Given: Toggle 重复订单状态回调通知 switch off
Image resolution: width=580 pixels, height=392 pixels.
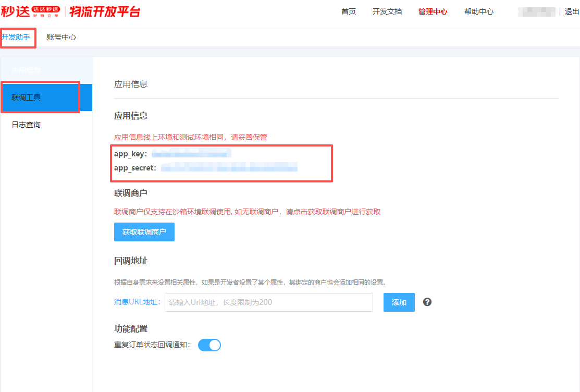Looking at the screenshot, I should (209, 345).
